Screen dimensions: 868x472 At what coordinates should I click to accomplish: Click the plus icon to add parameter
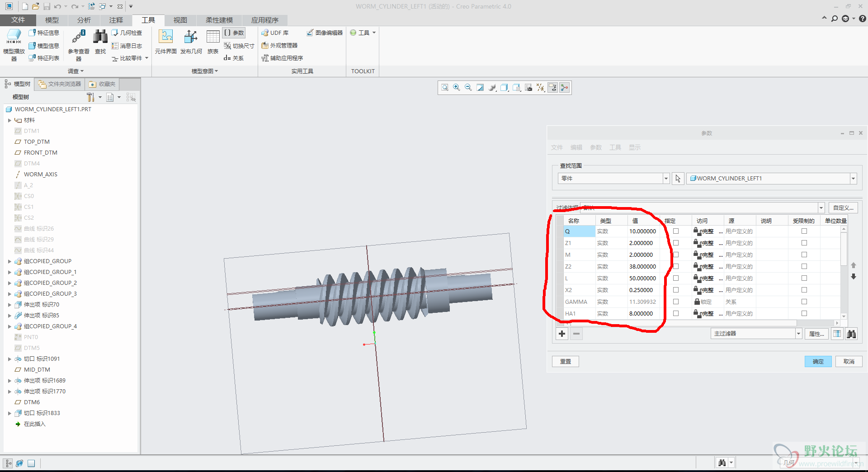[x=562, y=334]
